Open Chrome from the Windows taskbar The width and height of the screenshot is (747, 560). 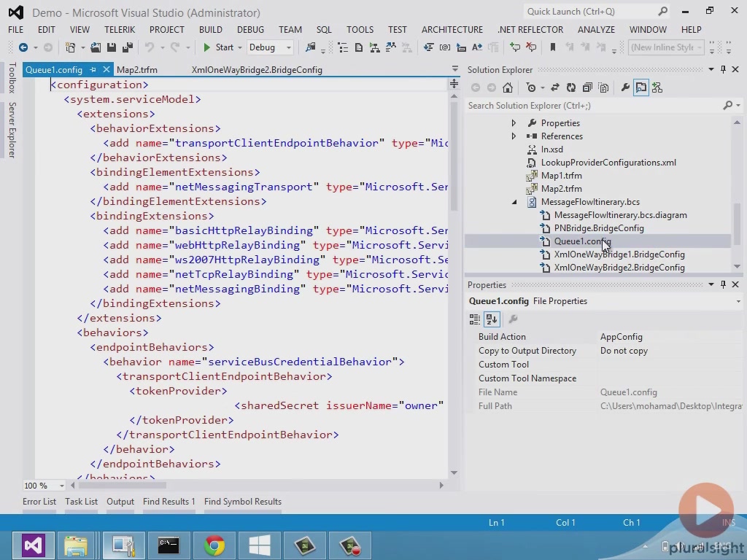tap(214, 545)
